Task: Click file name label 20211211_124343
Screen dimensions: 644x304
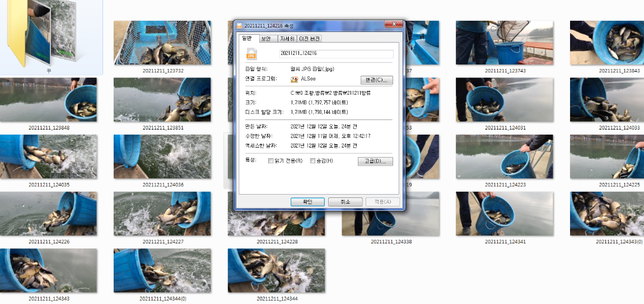Action: 49,298
